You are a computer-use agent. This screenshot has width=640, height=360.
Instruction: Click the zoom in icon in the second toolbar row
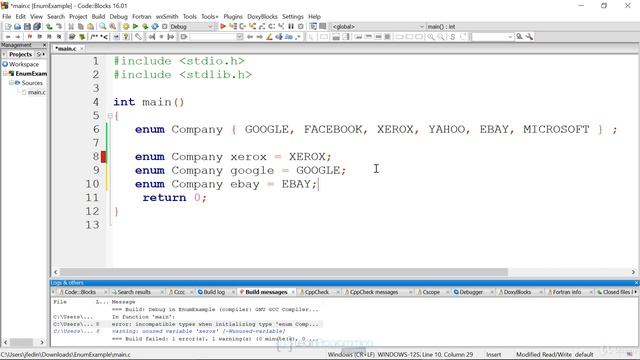tap(431, 37)
